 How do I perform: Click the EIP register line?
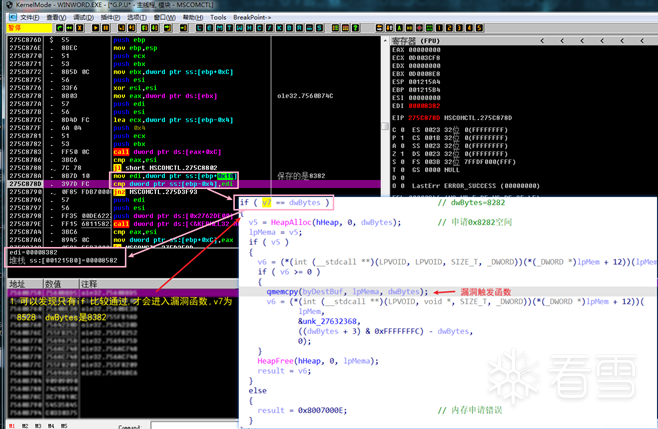point(452,118)
